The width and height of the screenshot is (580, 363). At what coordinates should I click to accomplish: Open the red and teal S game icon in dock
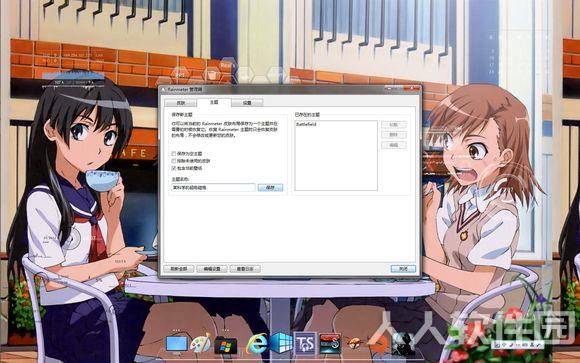click(330, 344)
